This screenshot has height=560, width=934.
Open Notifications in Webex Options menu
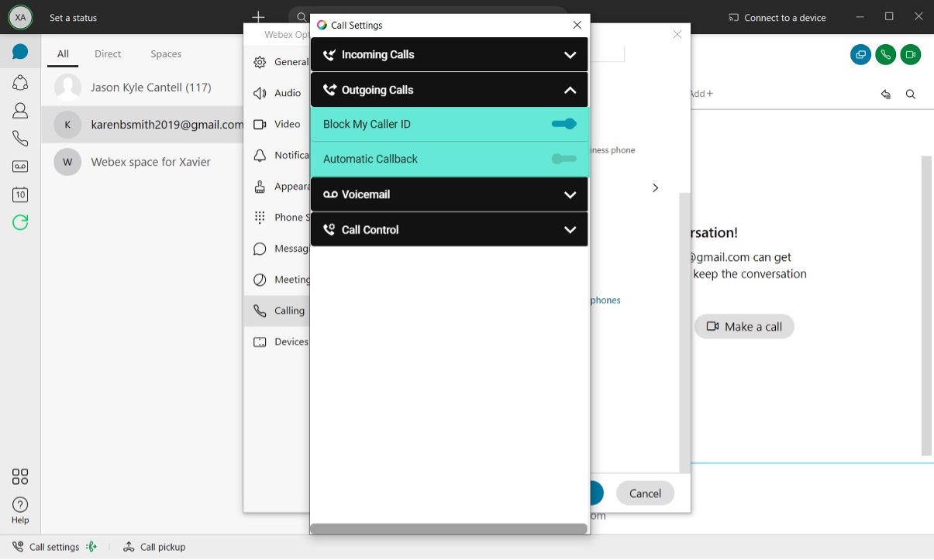click(277, 155)
